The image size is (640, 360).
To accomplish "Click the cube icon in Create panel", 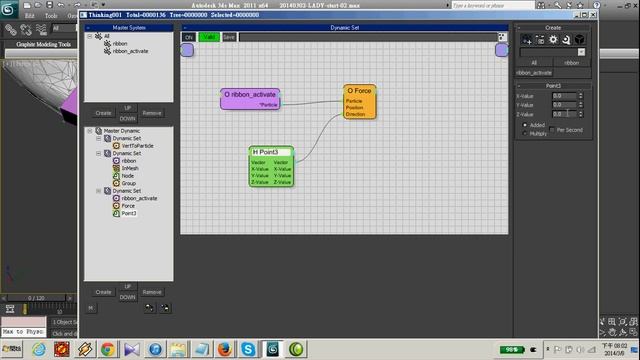I will click(x=579, y=40).
